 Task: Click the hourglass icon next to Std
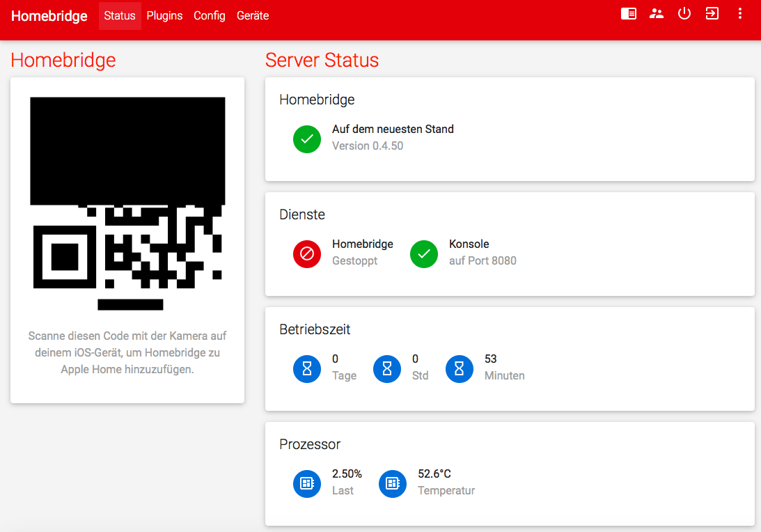click(x=387, y=369)
